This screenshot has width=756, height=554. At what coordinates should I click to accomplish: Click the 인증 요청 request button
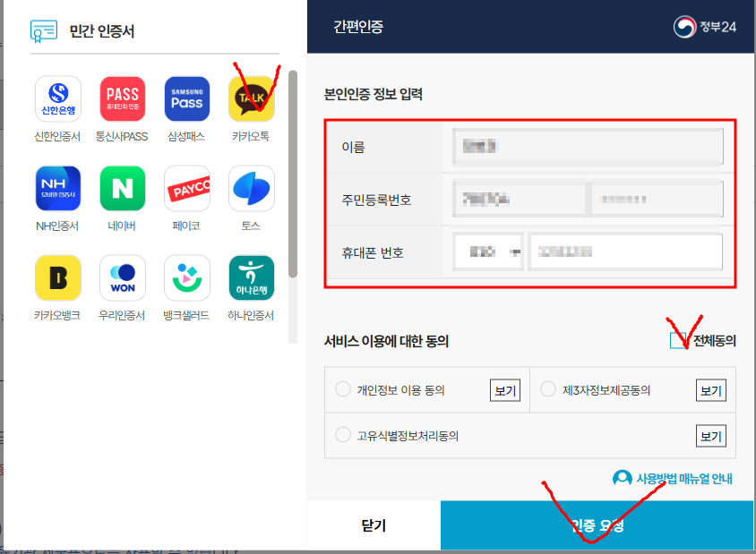(597, 525)
